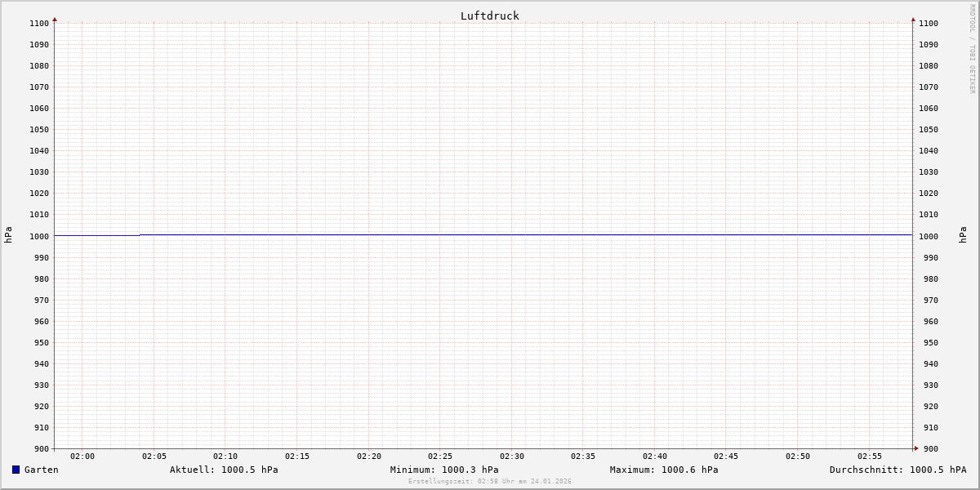
Task: Click the Minimum 1000.3 hPa value
Action: click(x=444, y=470)
